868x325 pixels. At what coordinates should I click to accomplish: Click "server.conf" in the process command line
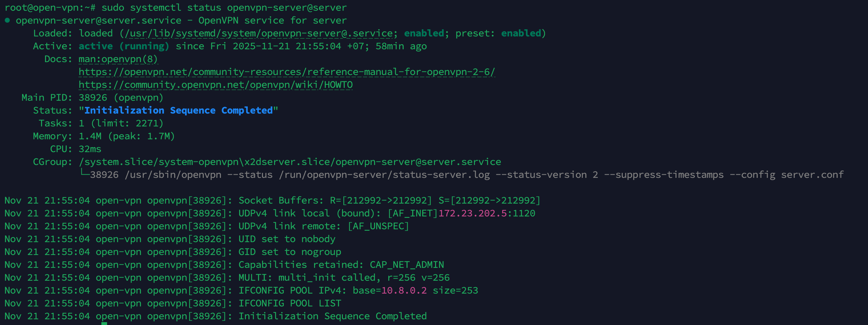pyautogui.click(x=812, y=175)
